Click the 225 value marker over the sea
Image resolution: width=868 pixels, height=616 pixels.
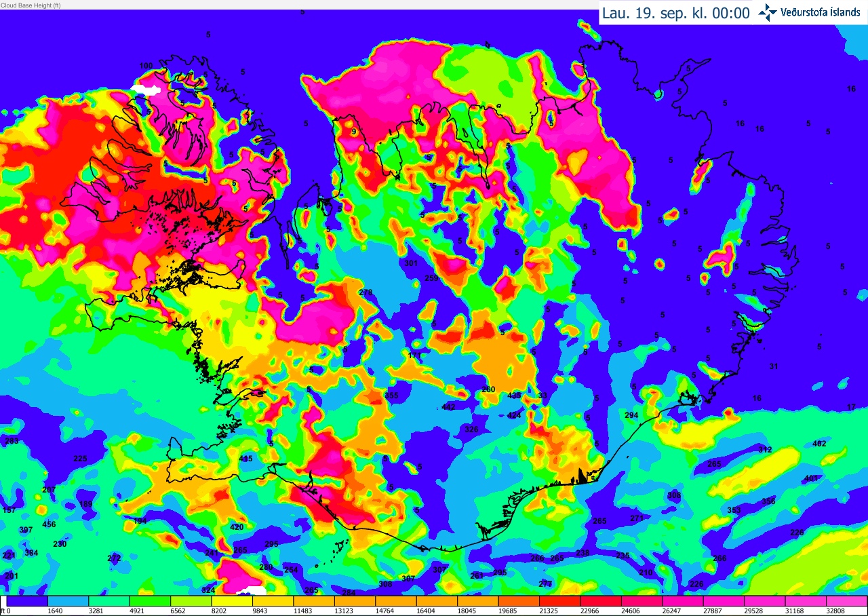click(80, 459)
